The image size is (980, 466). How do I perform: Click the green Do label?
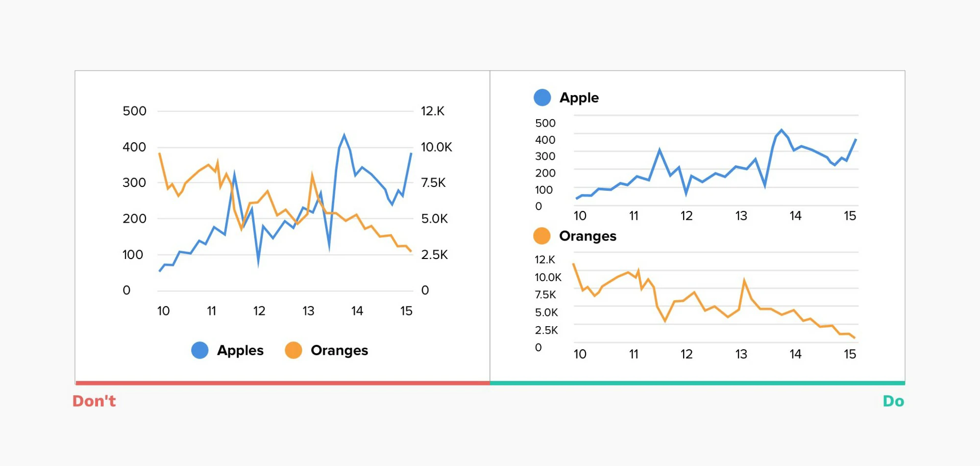tap(893, 401)
